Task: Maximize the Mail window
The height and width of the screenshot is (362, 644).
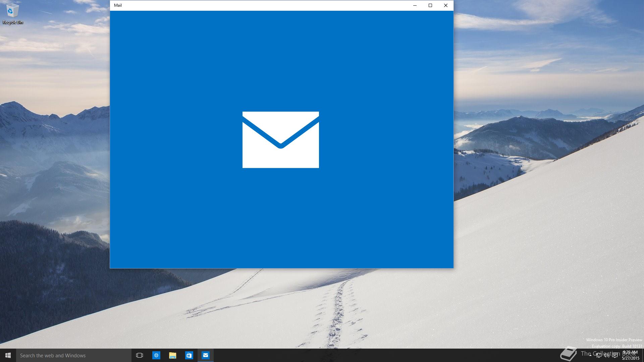Action: 430,5
